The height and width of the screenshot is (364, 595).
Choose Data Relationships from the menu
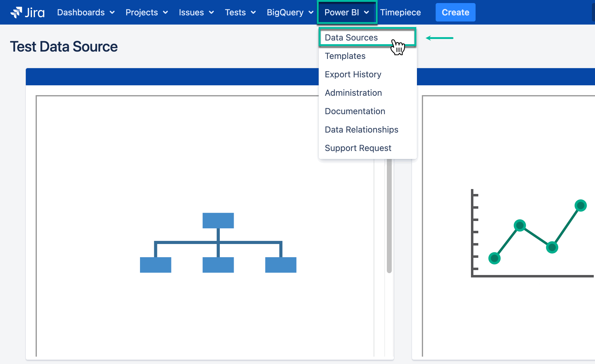pos(361,130)
